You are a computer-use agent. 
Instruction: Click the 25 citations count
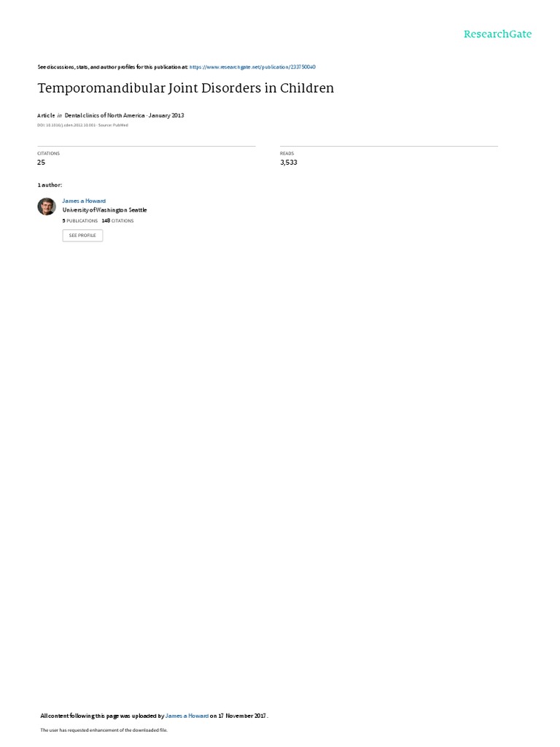(42, 163)
